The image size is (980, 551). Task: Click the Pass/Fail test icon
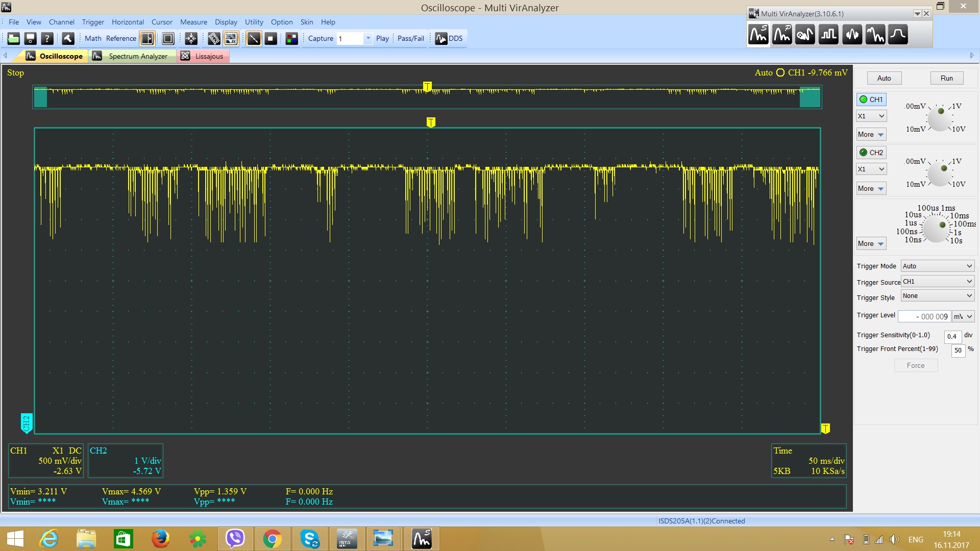point(410,38)
